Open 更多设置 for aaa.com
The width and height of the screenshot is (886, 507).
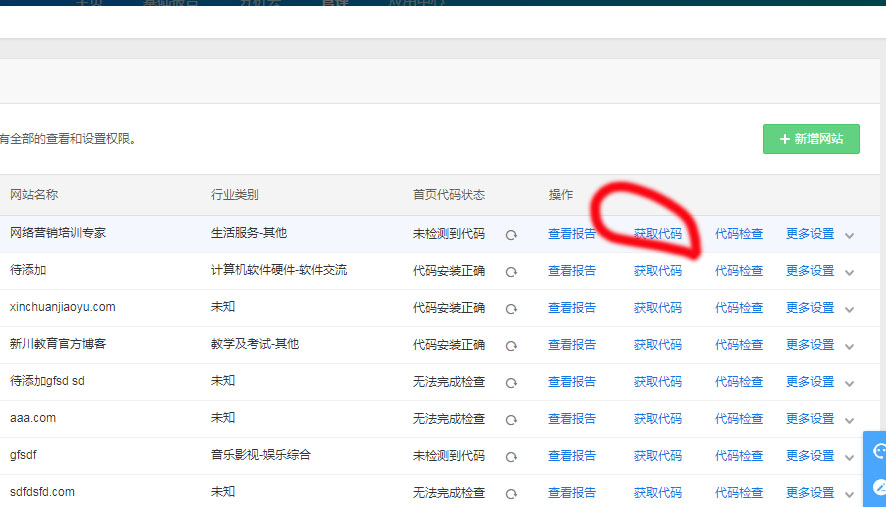pyautogui.click(x=810, y=419)
